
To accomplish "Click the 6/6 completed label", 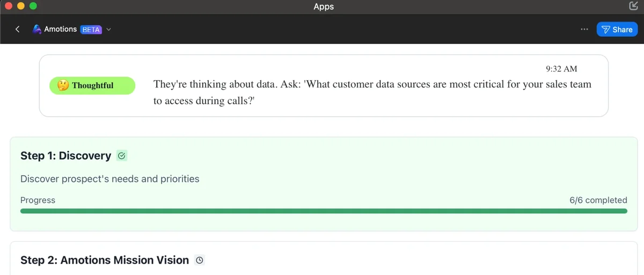I will 598,200.
